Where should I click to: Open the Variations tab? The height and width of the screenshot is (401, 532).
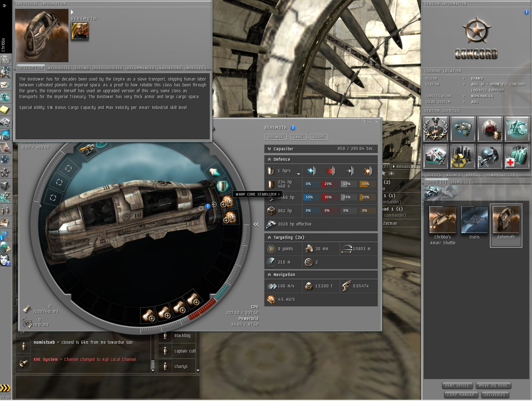(x=170, y=68)
